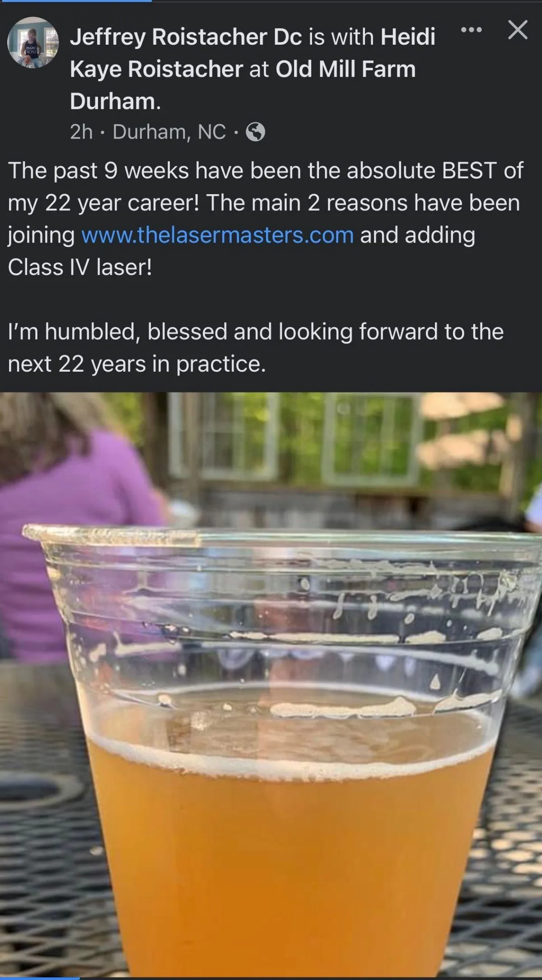Tap the 'I'm humbled, blessed' paragraph

[256, 348]
